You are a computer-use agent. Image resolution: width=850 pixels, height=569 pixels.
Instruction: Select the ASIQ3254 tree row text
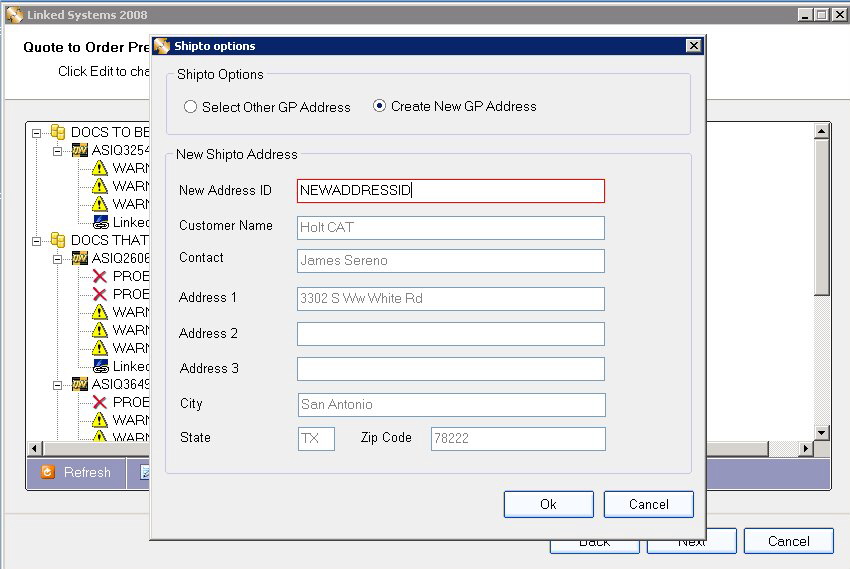pyautogui.click(x=120, y=150)
